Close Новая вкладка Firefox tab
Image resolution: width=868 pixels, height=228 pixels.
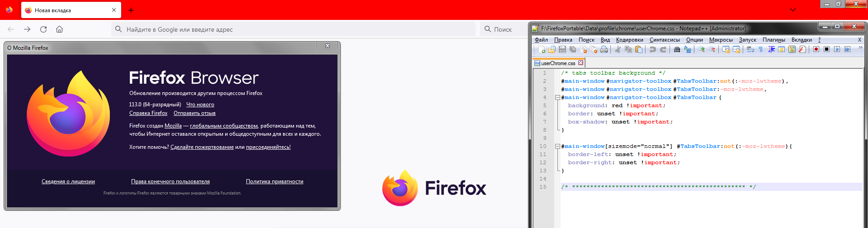114,10
